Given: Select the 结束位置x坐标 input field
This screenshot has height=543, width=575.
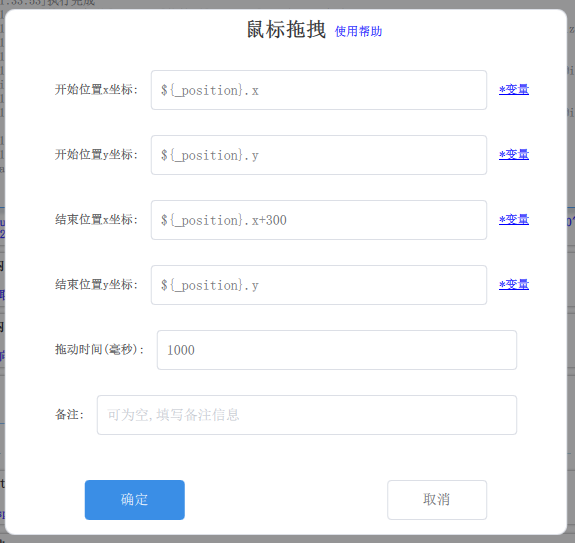Looking at the screenshot, I should click(x=319, y=220).
